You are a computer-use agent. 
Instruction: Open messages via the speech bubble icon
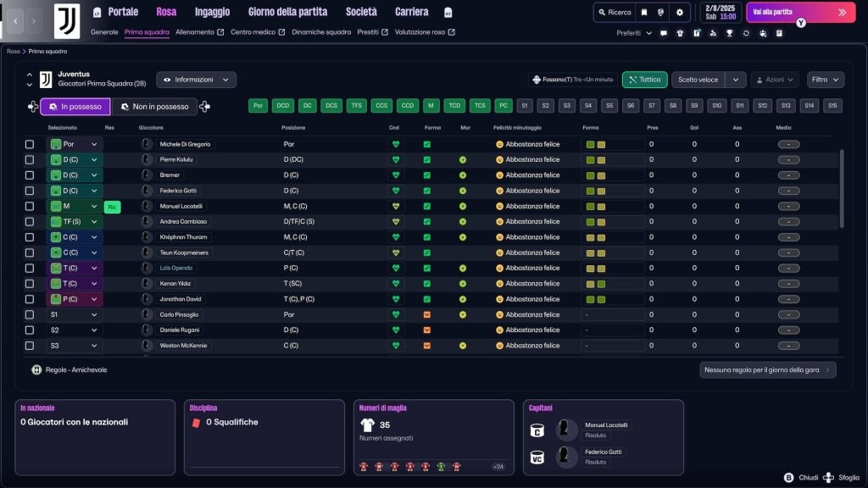(662, 32)
